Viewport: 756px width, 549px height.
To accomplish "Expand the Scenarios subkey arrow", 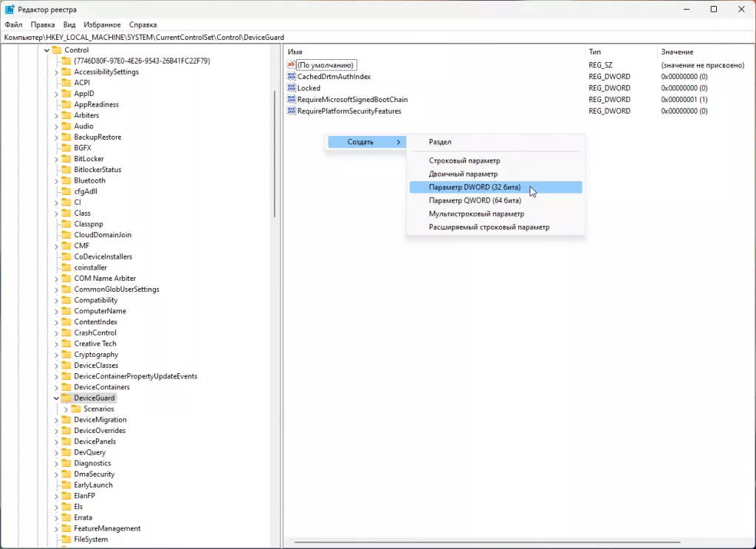I will (66, 409).
